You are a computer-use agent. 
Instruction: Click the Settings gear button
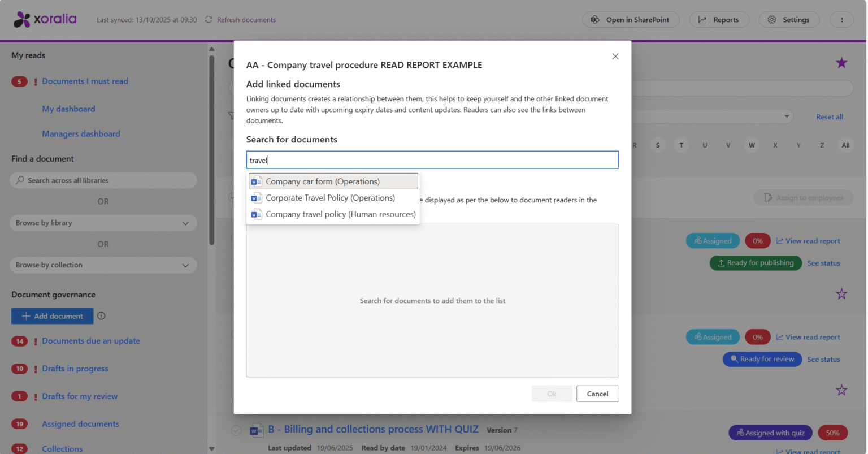tap(789, 20)
